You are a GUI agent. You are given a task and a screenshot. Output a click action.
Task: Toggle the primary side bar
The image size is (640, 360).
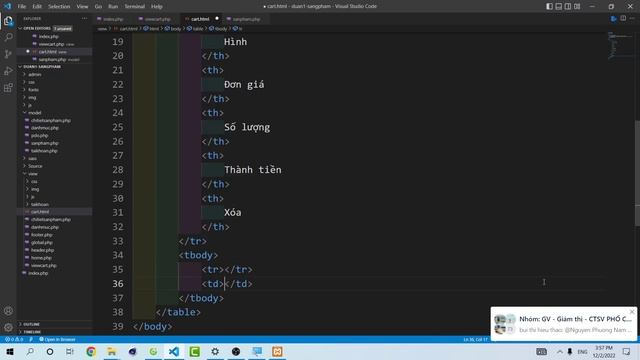549,6
